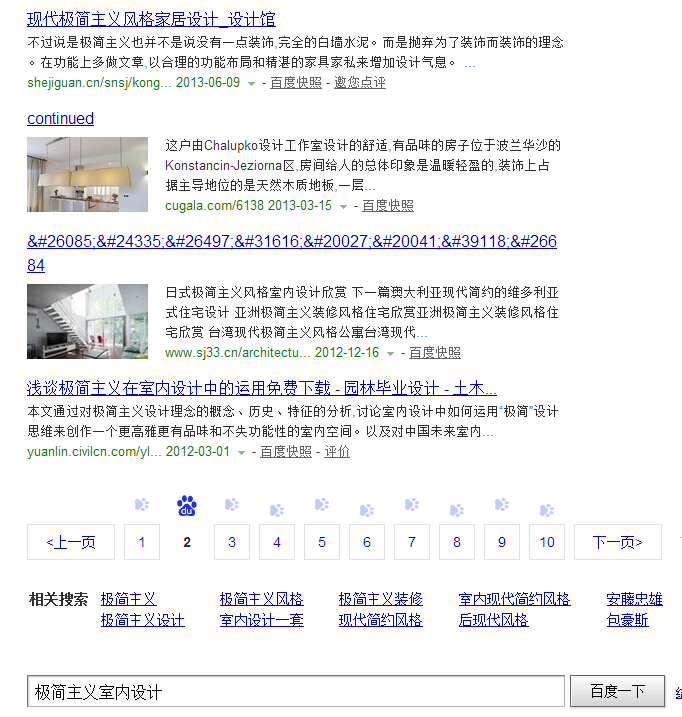Click the paw icon above page 9

(502, 504)
